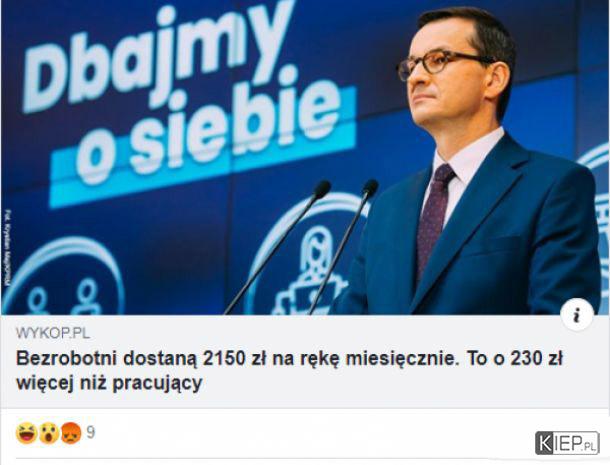Viewport: 610px width, 465px height.
Task: Click the headline's second line 'więcej niż pracujący'
Action: (109, 383)
